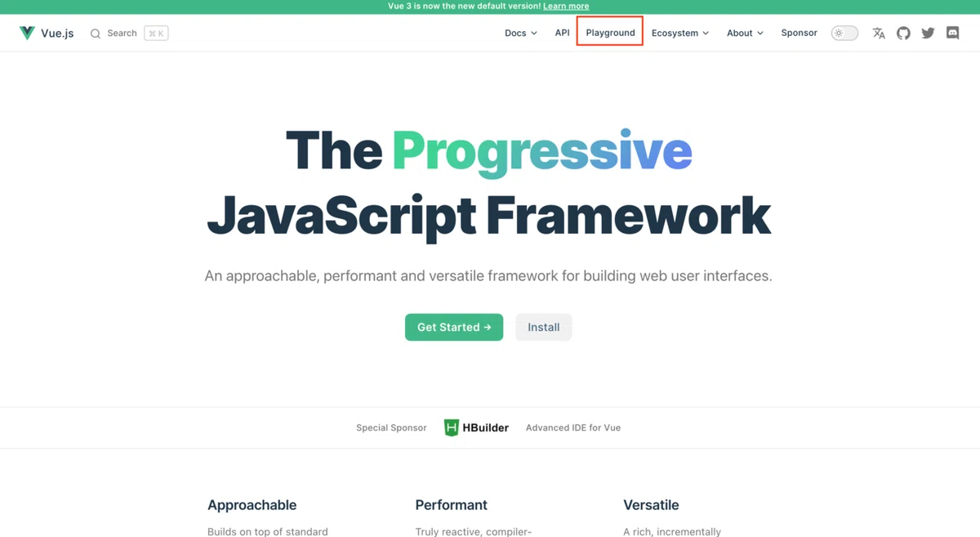Click the Search input field

point(129,34)
